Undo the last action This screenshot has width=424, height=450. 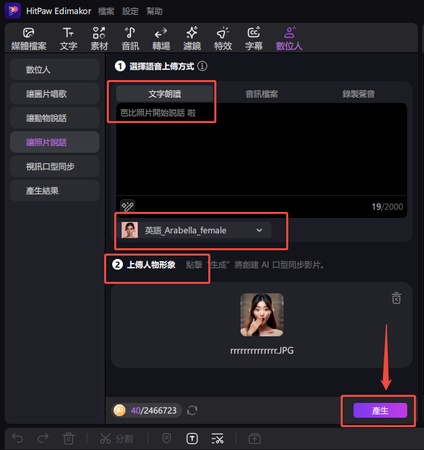pos(17,438)
